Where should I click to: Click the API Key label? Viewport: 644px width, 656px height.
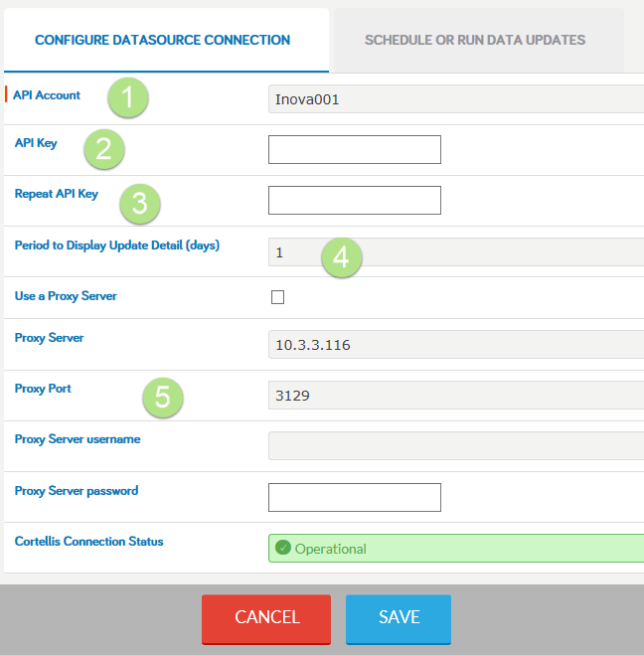36,143
